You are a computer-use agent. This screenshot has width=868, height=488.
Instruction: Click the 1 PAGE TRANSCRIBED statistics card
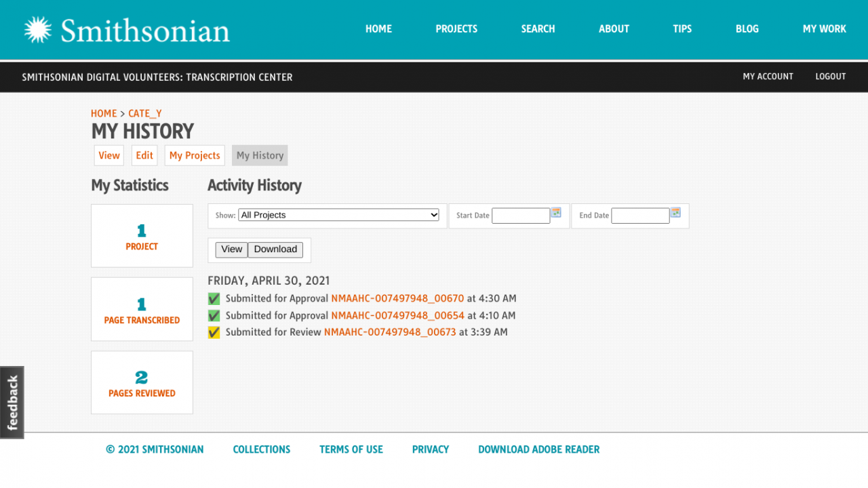142,309
